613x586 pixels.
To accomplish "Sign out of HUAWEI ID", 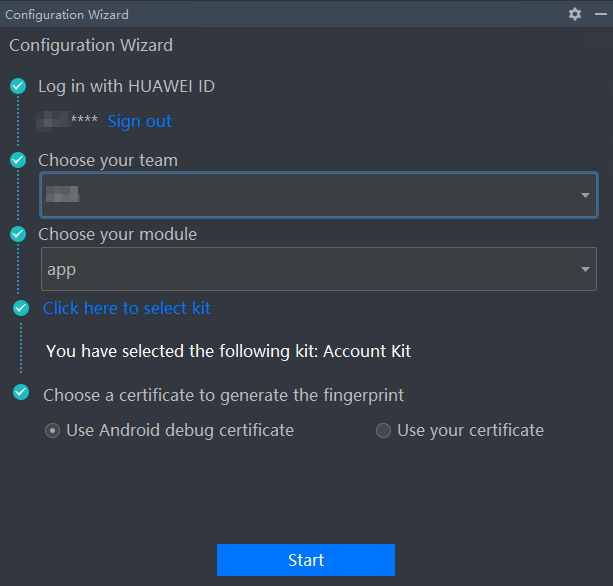I will tap(139, 121).
